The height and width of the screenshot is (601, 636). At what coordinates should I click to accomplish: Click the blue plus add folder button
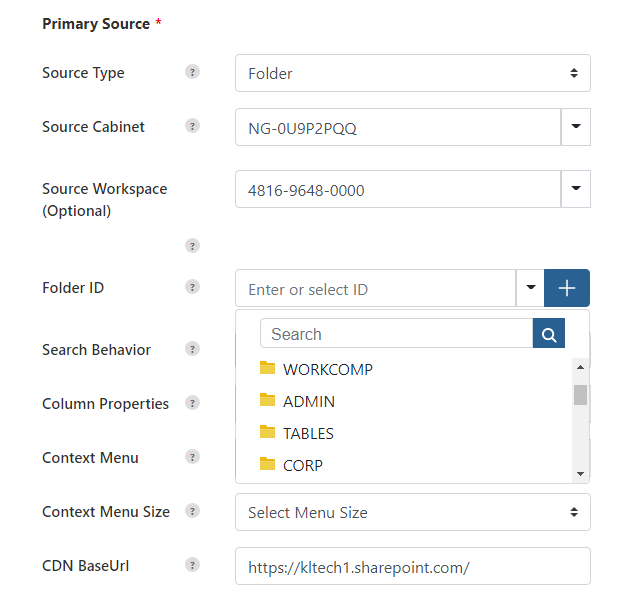(x=567, y=288)
